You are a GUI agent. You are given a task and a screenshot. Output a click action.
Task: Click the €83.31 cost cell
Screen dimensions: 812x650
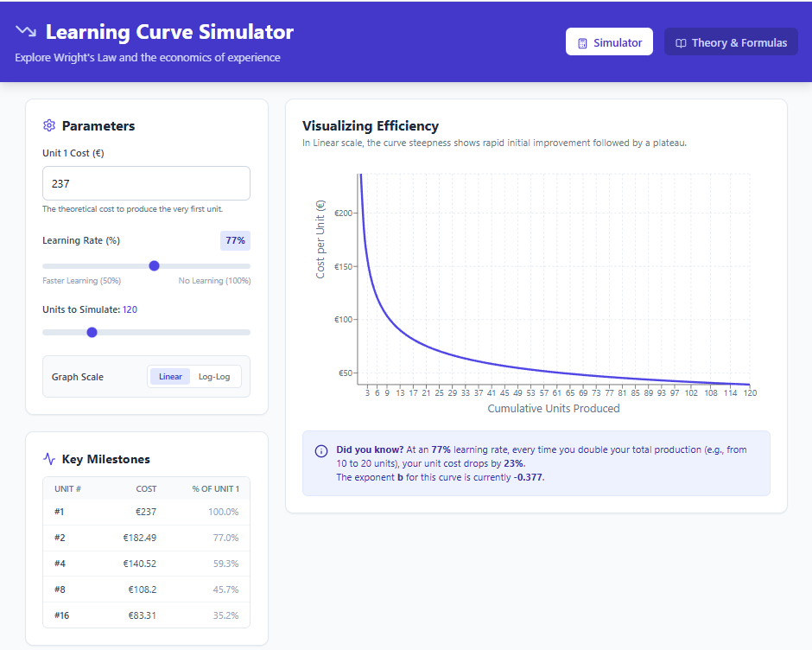[x=143, y=615]
